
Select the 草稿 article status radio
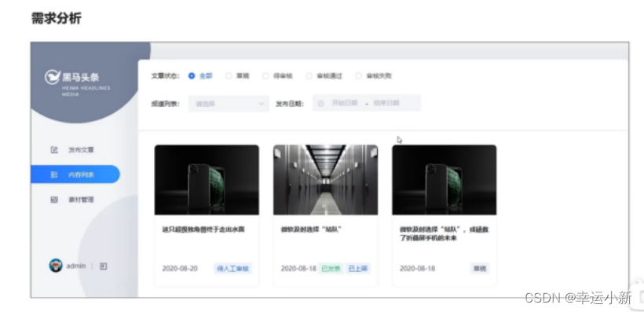point(229,75)
